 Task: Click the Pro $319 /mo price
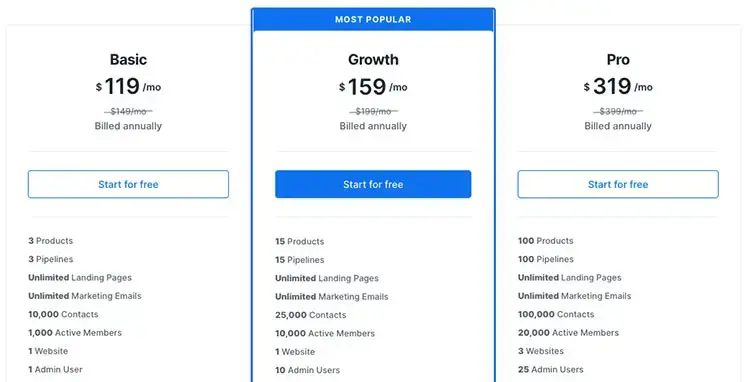(x=618, y=87)
